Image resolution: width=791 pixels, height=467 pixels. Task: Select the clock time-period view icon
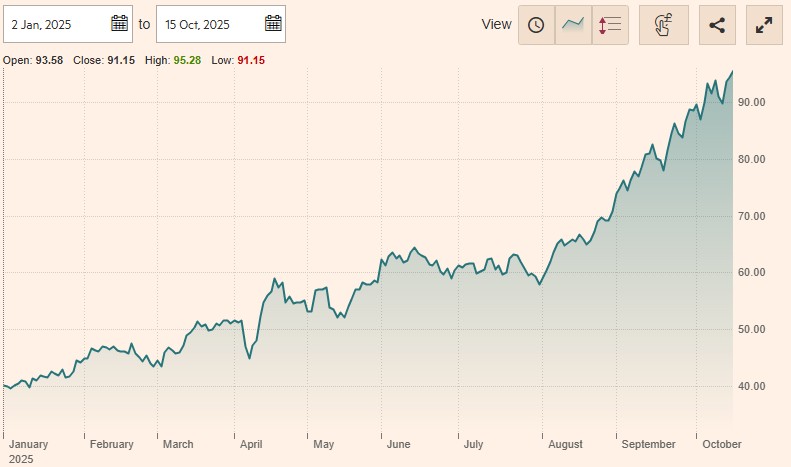pyautogui.click(x=536, y=25)
